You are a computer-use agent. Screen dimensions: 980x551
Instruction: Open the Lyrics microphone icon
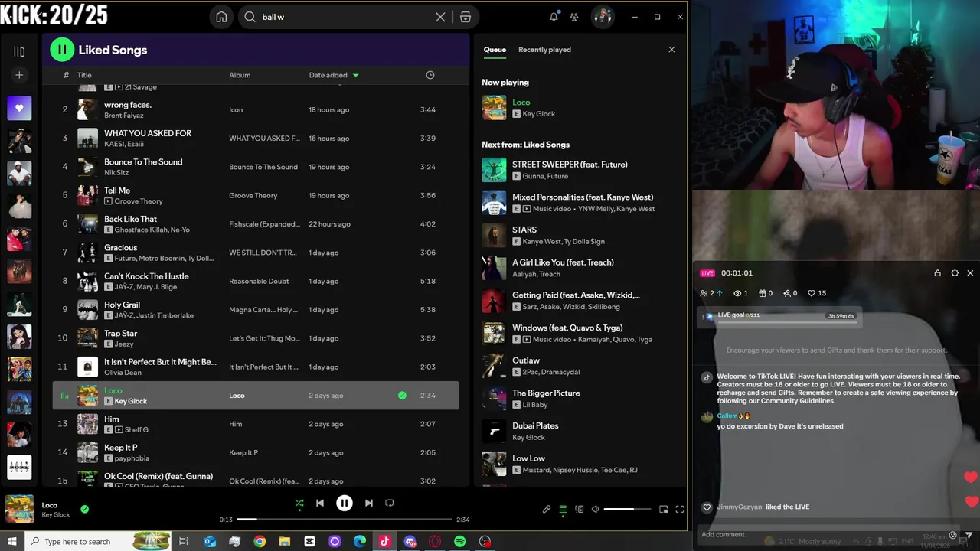[x=547, y=510]
